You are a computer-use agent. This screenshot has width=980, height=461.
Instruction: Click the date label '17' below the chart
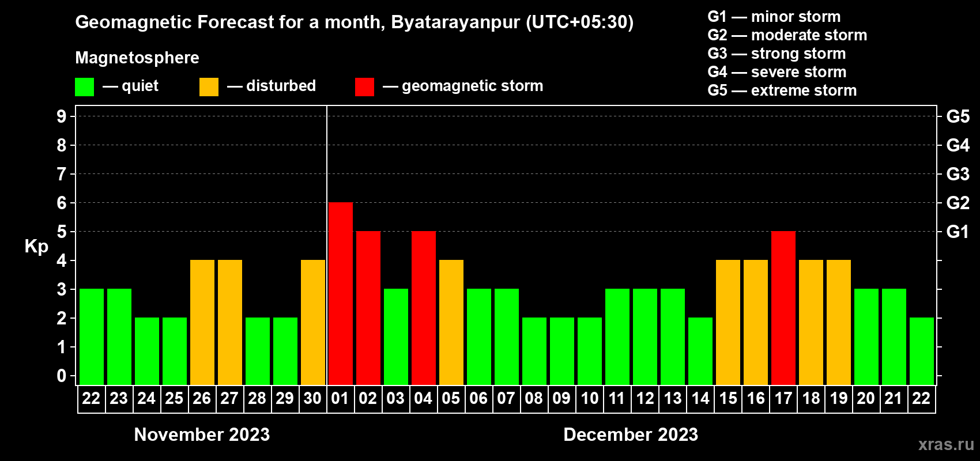(x=783, y=398)
